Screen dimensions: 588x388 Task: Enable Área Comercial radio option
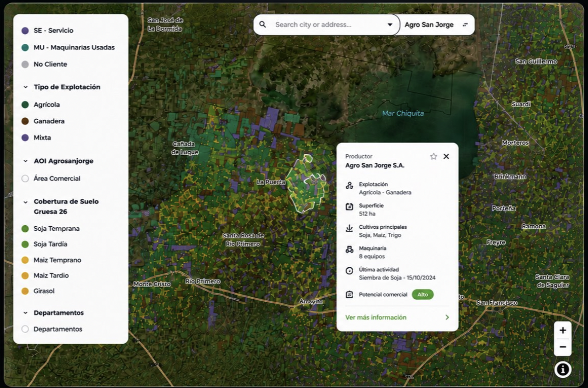click(25, 178)
